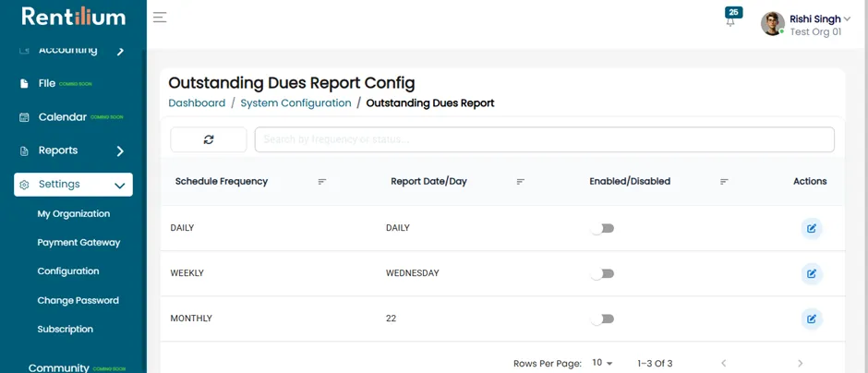Click the WEEKLY frequency cell
868x373 pixels.
click(187, 273)
